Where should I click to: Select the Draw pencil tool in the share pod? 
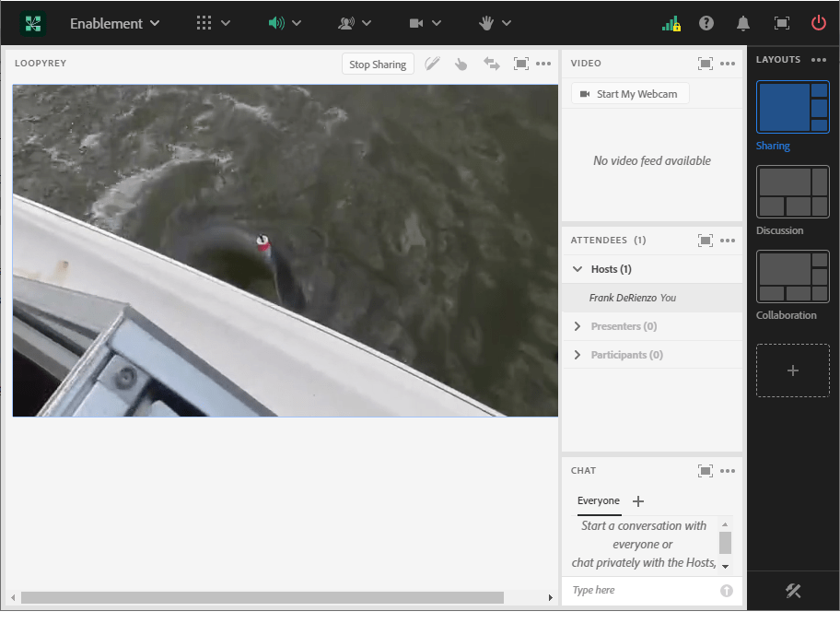coord(432,64)
